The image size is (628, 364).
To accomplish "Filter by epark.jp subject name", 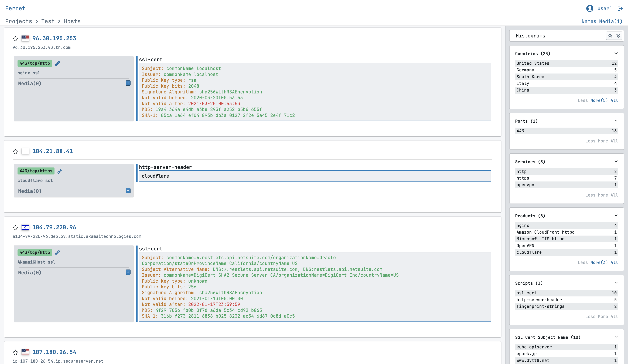I will coord(566,353).
